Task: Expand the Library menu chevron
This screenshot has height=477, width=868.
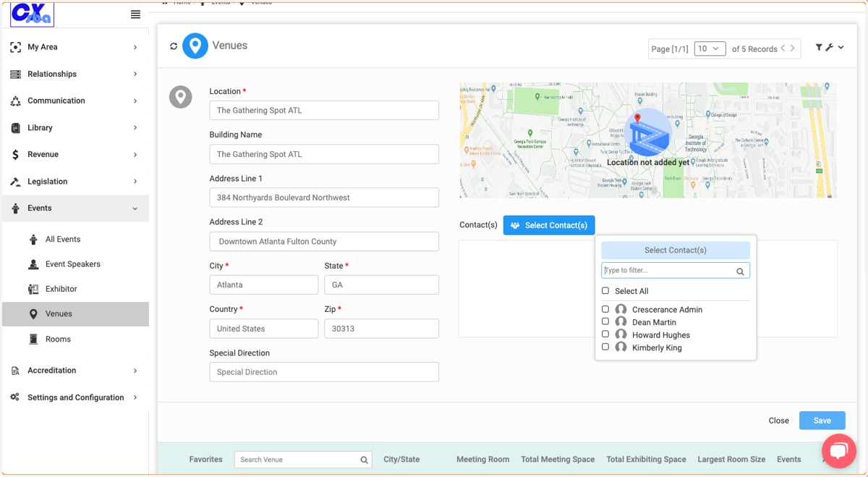Action: pyautogui.click(x=135, y=127)
